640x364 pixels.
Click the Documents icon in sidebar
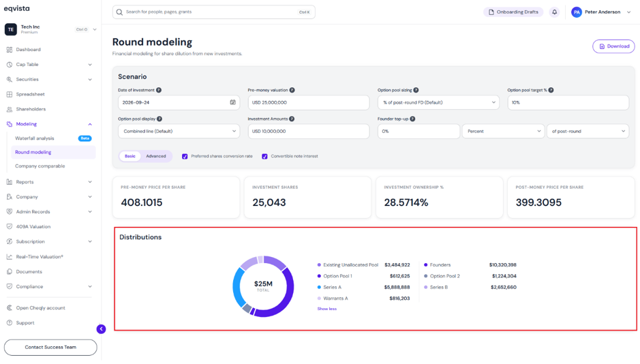[x=10, y=272]
